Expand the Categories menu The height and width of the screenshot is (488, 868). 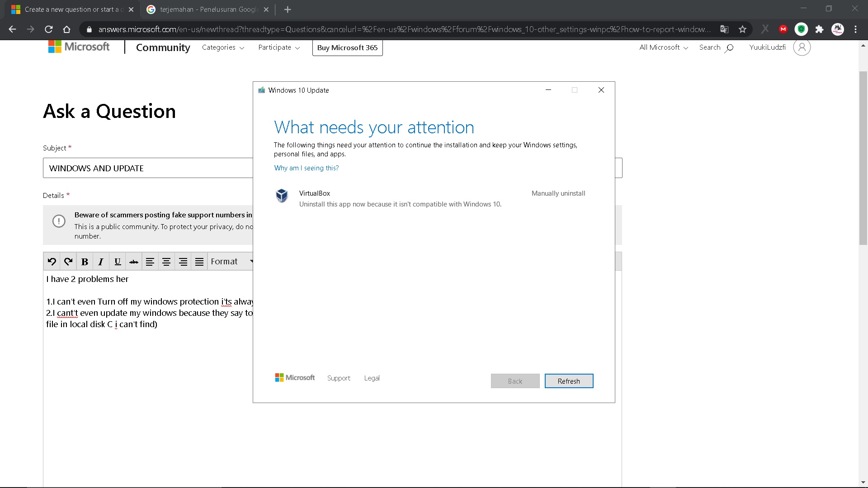coord(223,47)
